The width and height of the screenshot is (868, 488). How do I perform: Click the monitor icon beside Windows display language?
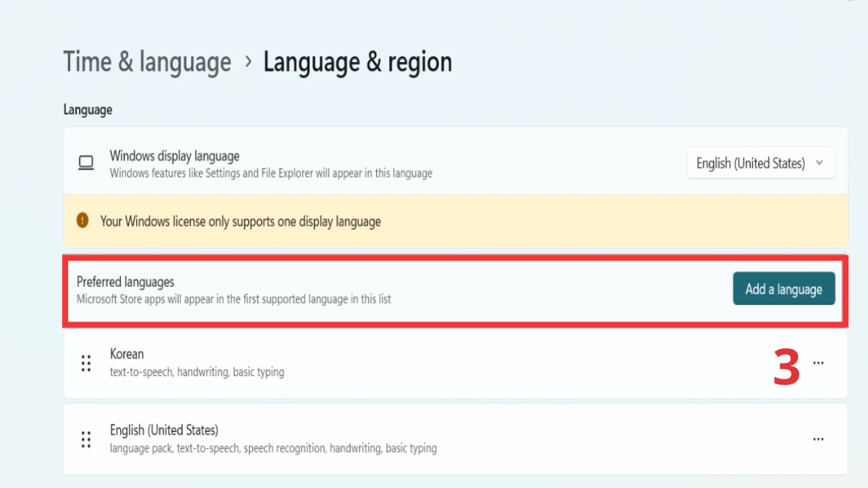coord(86,163)
